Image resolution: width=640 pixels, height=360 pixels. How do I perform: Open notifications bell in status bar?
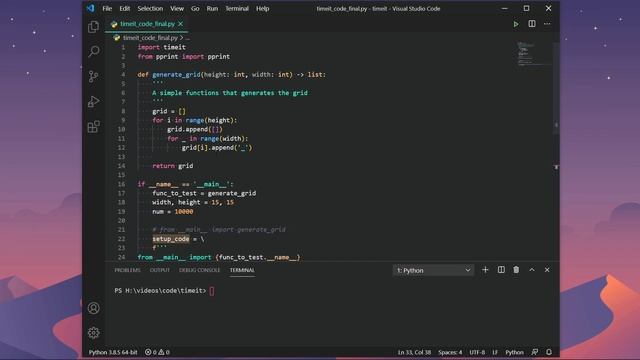pos(549,352)
